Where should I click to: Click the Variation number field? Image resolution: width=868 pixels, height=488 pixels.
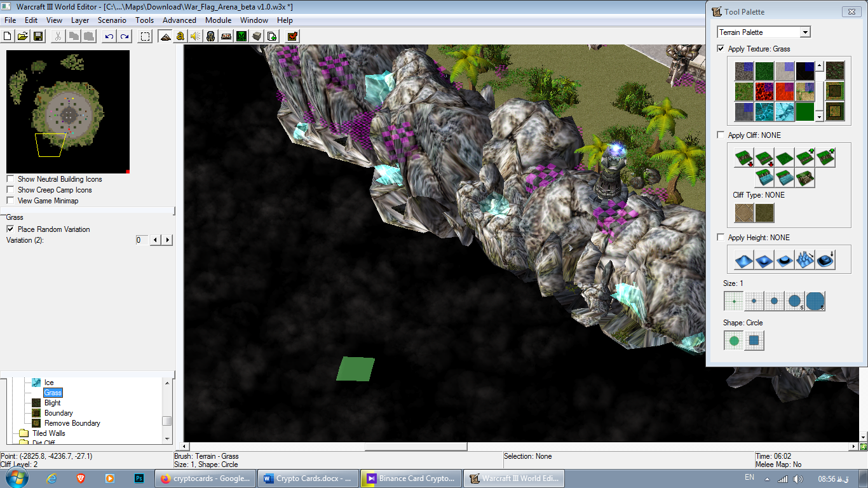click(x=142, y=240)
